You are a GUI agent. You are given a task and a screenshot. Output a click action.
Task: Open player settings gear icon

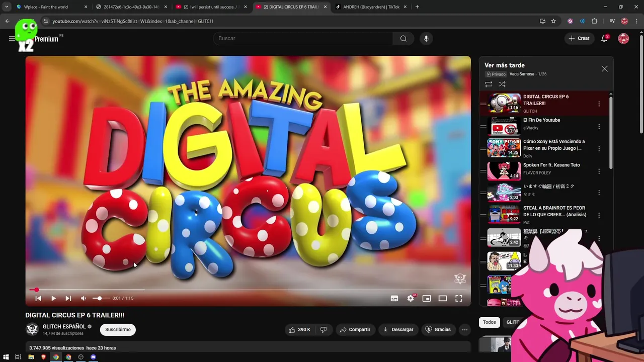click(411, 298)
